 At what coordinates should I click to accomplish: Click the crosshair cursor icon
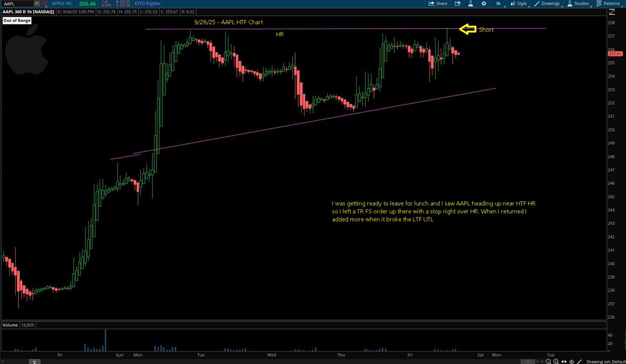(x=571, y=361)
